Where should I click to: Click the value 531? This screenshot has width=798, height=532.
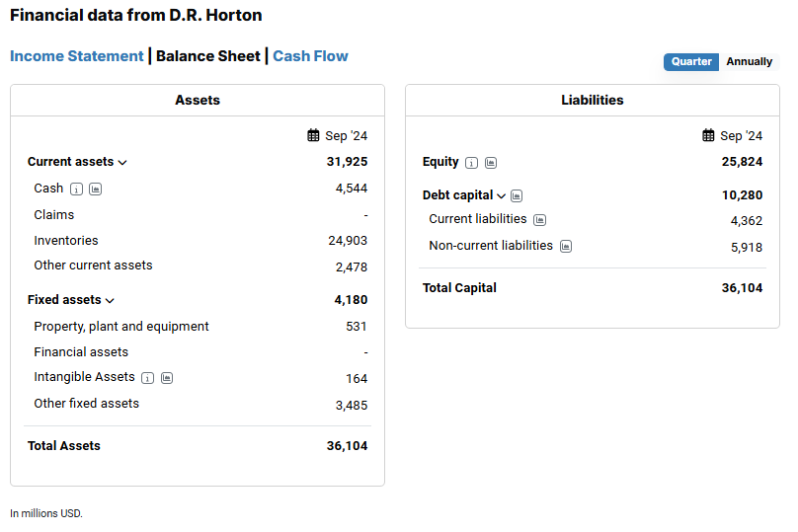(x=357, y=327)
